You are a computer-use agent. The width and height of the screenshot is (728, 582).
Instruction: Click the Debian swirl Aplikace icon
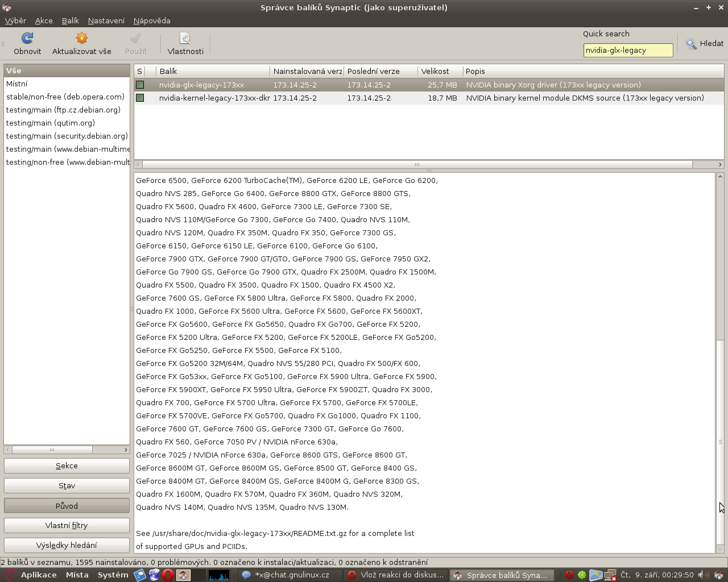[11, 575]
